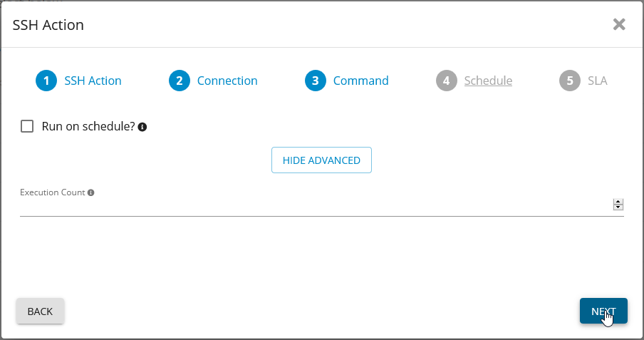Switch to the Connection step label

[x=227, y=81]
